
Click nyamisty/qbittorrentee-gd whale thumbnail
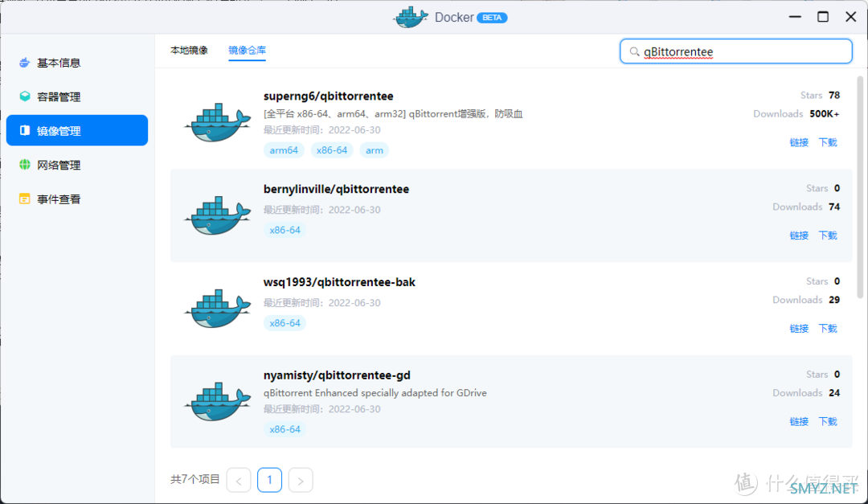(218, 401)
